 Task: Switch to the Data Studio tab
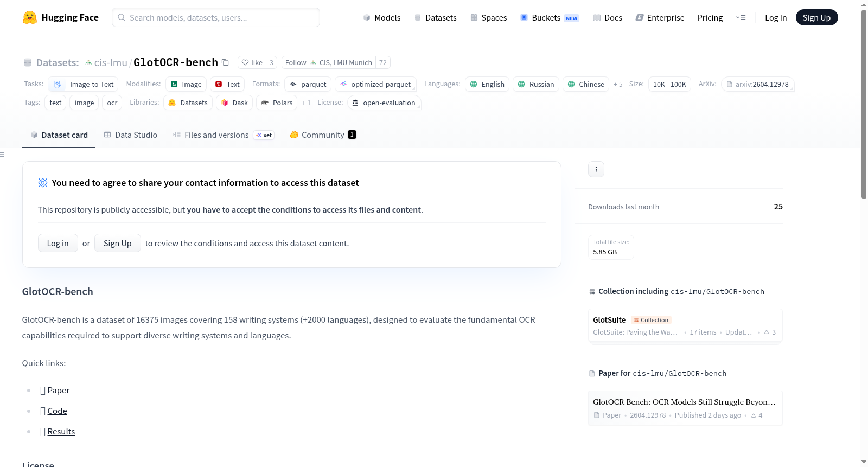click(131, 135)
